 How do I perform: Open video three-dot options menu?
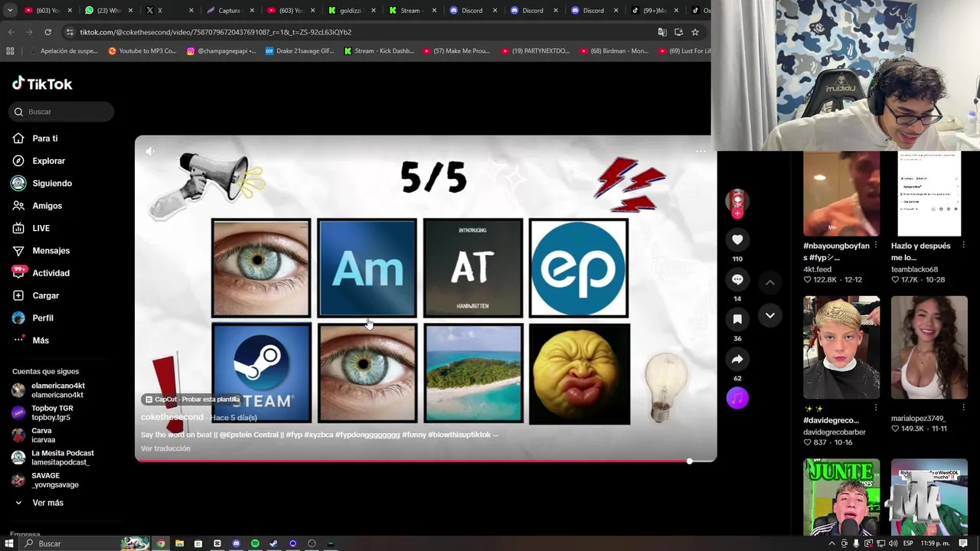click(700, 152)
